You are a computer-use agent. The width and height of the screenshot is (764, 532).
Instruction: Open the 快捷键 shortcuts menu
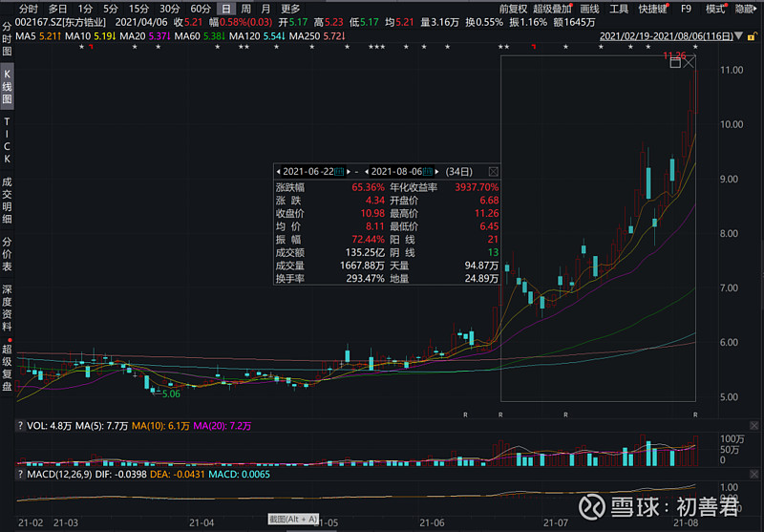click(652, 9)
